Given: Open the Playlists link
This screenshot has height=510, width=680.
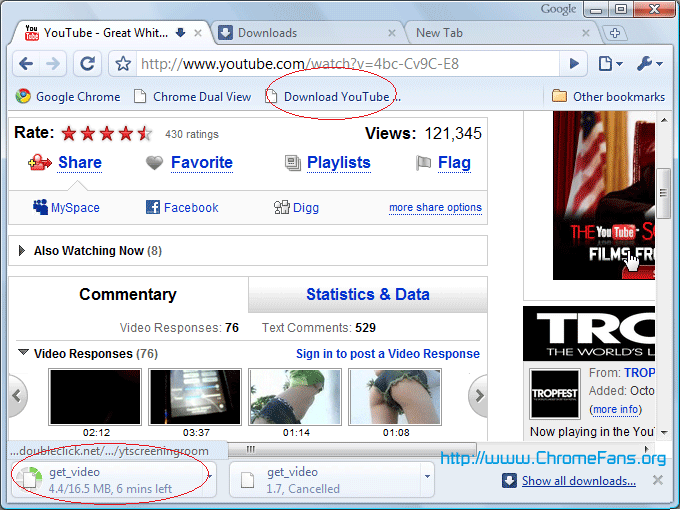Looking at the screenshot, I should coord(339,163).
